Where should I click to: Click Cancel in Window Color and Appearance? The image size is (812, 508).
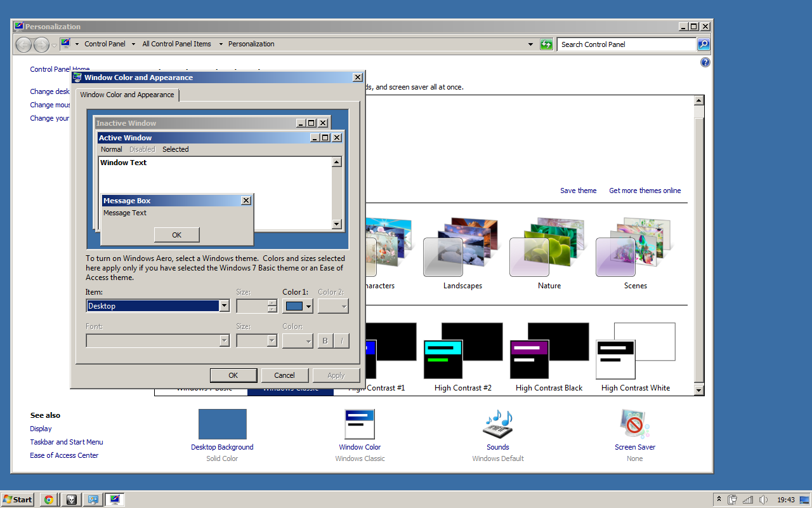pos(285,375)
